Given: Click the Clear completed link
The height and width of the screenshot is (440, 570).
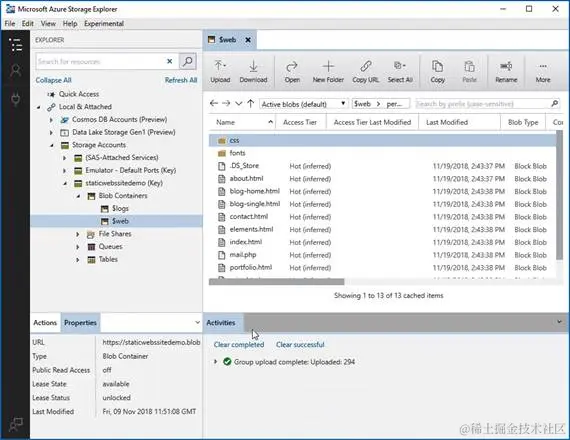Looking at the screenshot, I should (239, 344).
